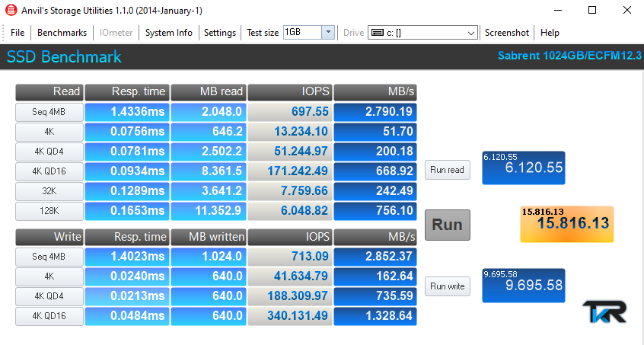
Task: Click the 8.361.5 MB read value
Action: pos(209,171)
